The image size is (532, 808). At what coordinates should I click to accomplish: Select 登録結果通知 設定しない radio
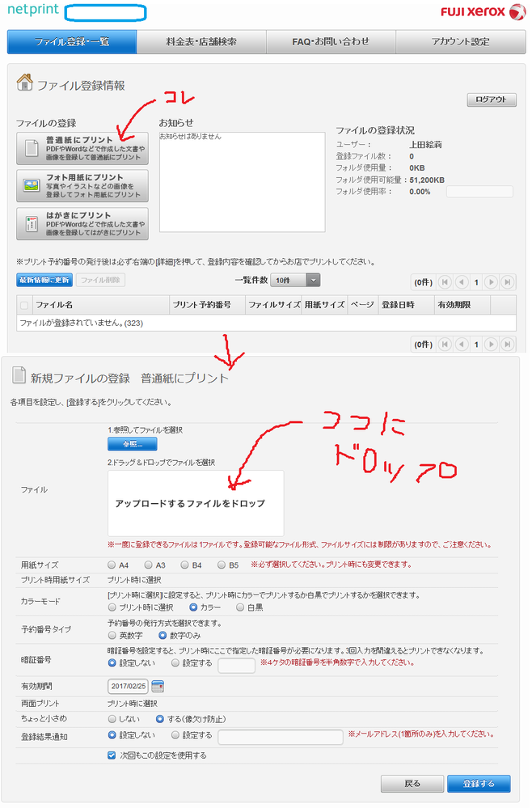tap(112, 735)
